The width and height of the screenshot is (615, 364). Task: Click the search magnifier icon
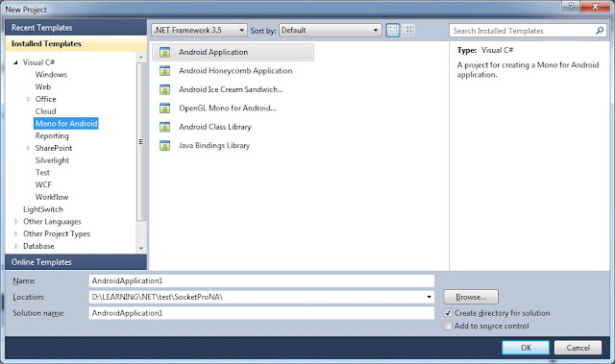point(600,31)
